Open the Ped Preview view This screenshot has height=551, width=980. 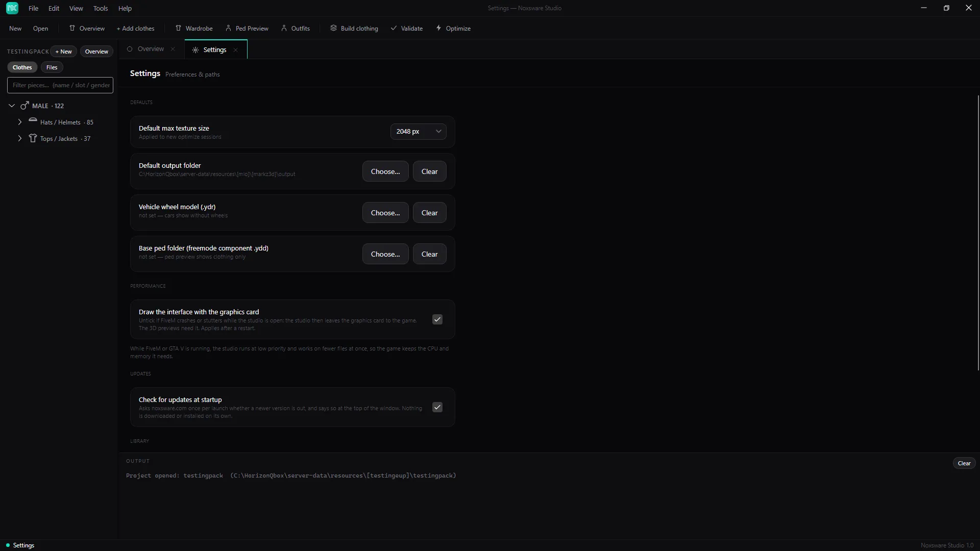point(247,29)
